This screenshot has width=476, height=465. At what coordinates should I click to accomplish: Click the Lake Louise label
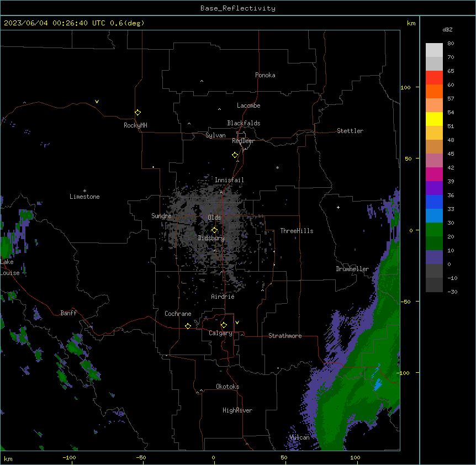coord(10,267)
